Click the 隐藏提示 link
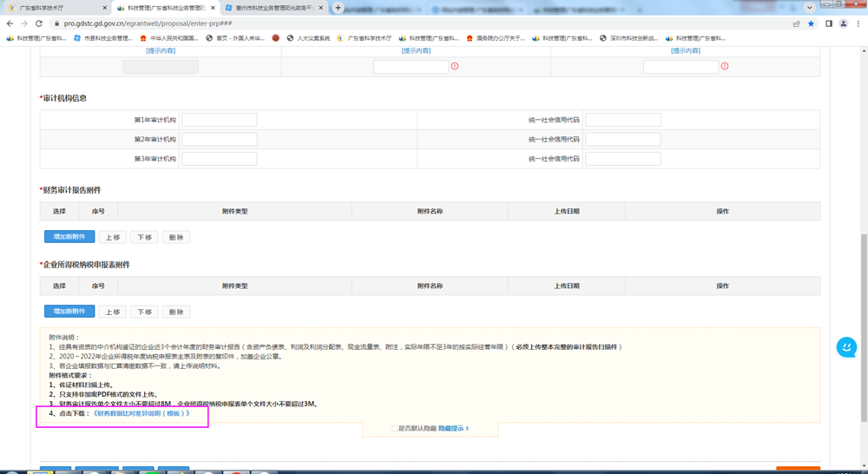The height and width of the screenshot is (474, 868). [453, 428]
